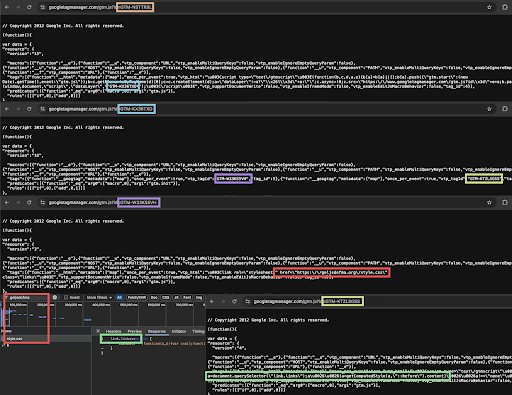Go forward in the topmost browser bar

click(x=18, y=7)
